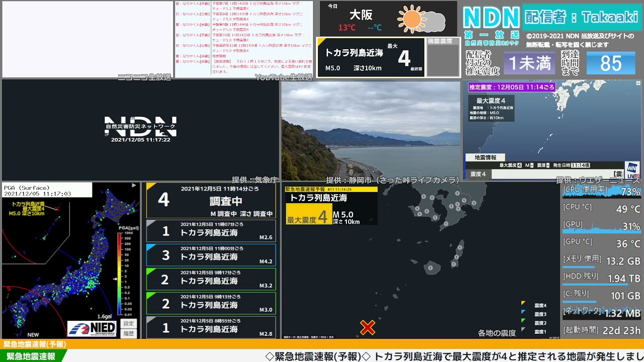Select the M2.6 11時07分 earthquake entry

[x=211, y=231]
